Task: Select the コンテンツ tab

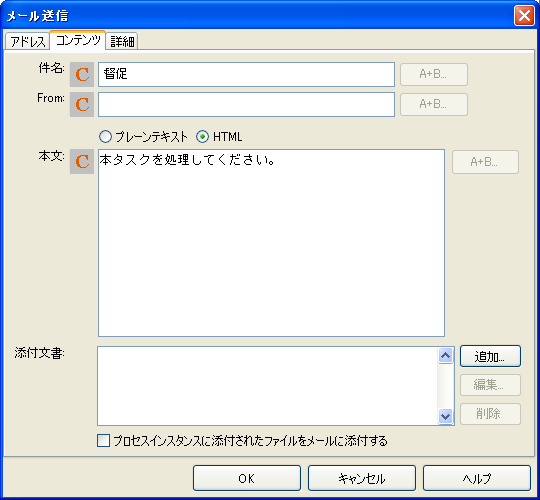Action: point(78,40)
